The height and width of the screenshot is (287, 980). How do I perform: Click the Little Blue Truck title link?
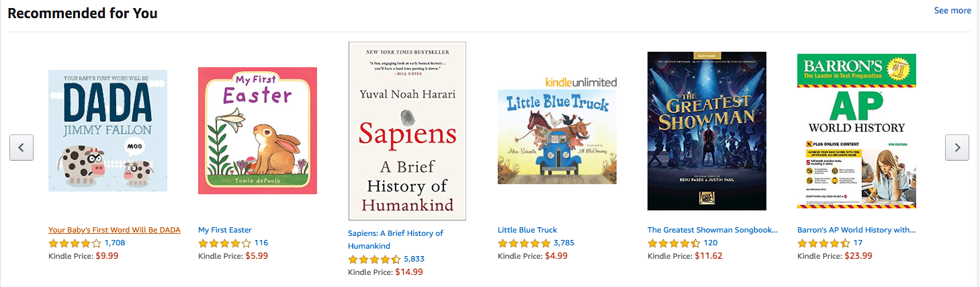tap(527, 230)
